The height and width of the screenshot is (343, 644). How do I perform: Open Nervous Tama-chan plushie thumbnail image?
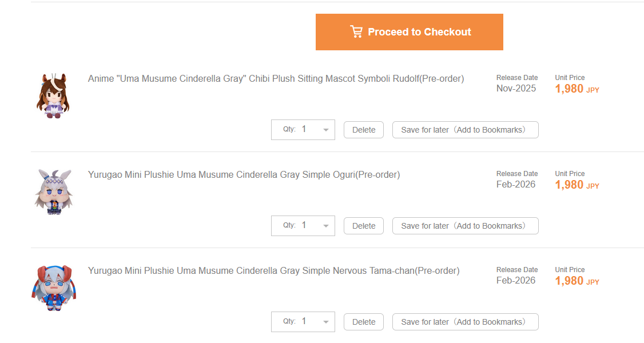54,288
